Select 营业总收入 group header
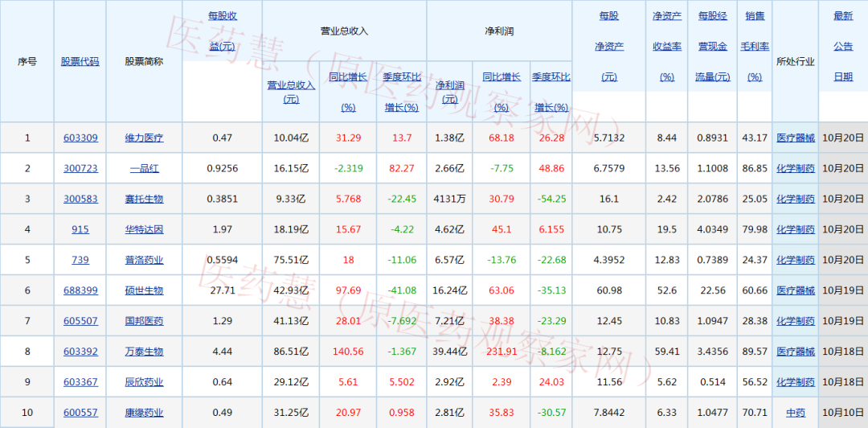The image size is (868, 428). [344, 31]
